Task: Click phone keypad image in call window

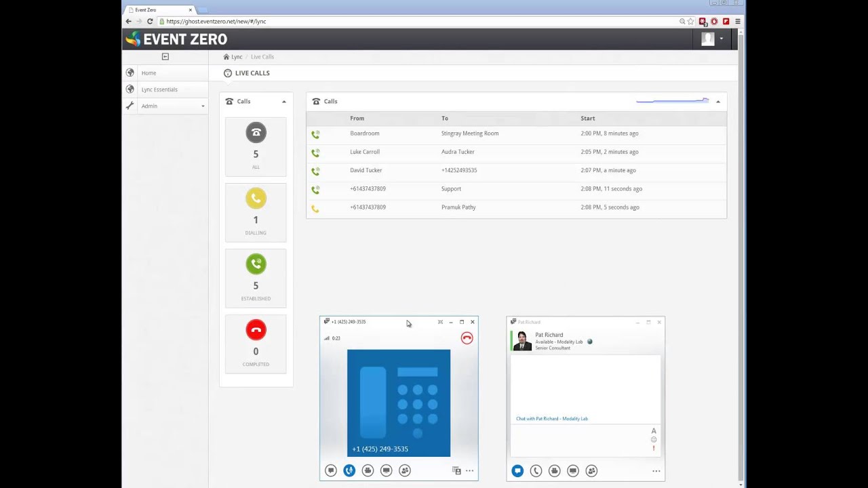Action: pyautogui.click(x=399, y=403)
